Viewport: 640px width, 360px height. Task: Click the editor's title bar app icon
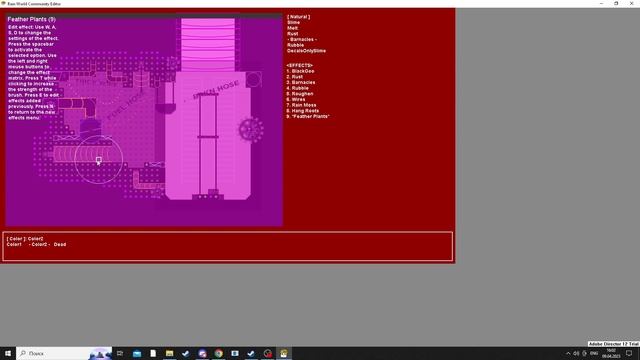tap(3, 3)
